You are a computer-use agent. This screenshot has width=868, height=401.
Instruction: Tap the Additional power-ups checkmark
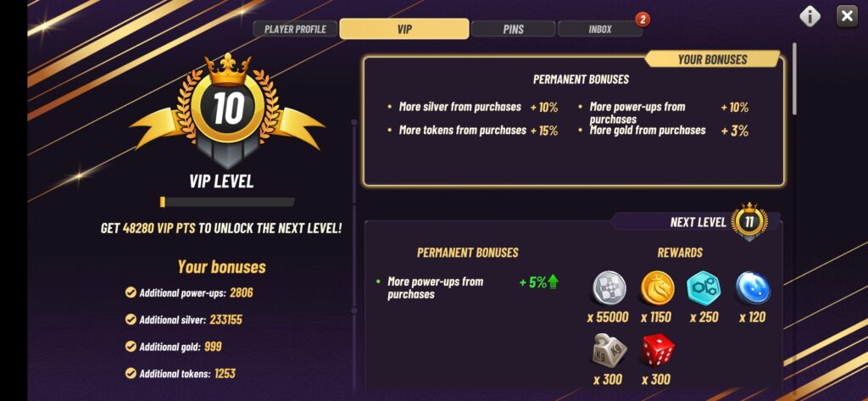[x=131, y=293]
